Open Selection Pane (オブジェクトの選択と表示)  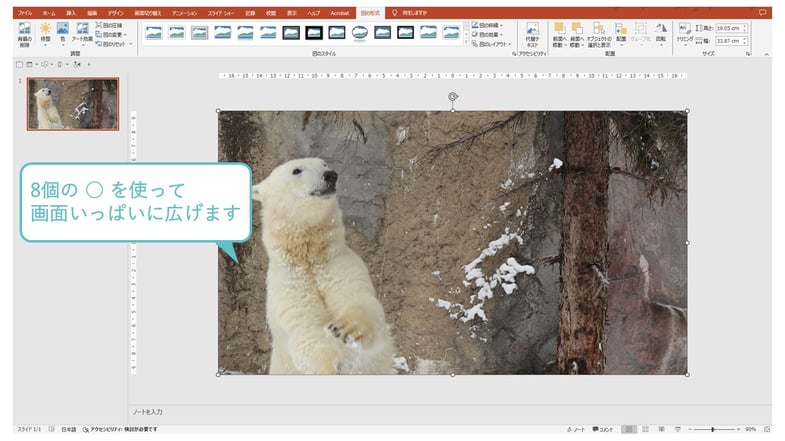coord(599,35)
